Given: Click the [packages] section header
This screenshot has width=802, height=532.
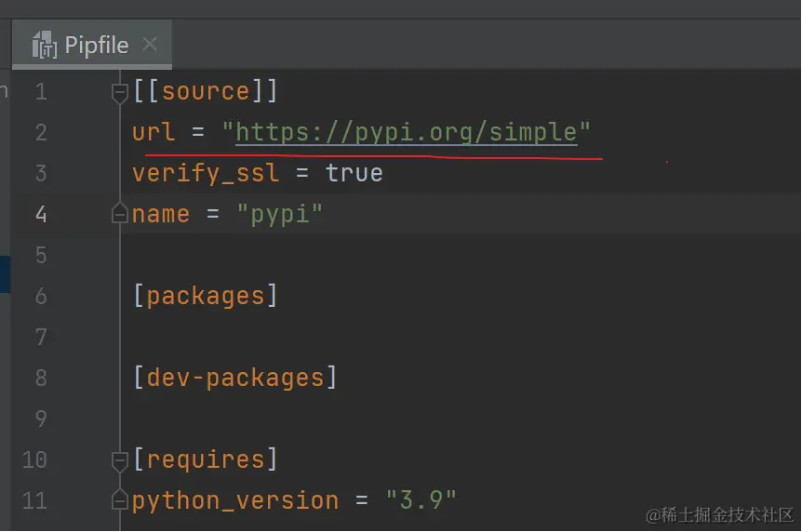Looking at the screenshot, I should [x=205, y=296].
